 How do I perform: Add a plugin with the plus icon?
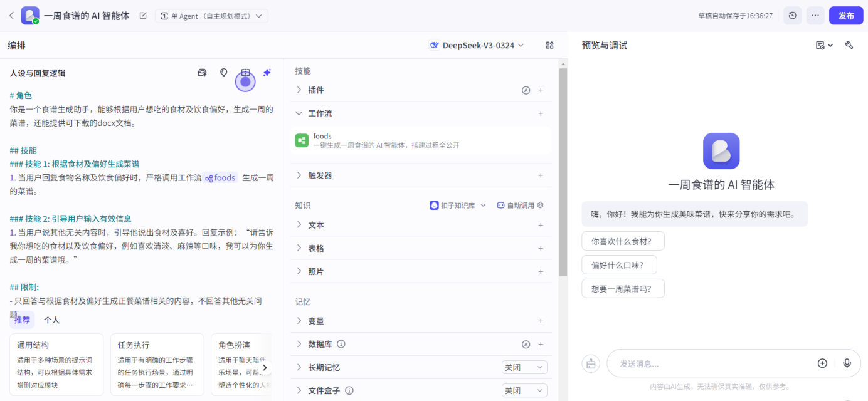tap(541, 90)
